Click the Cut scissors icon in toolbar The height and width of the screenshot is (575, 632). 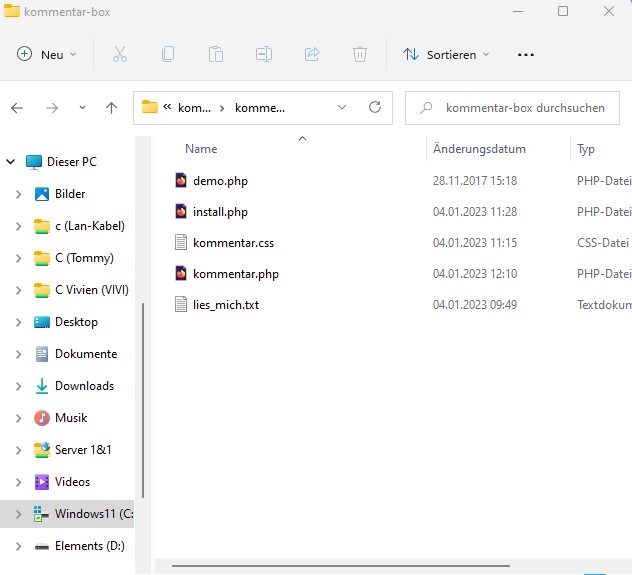tap(120, 55)
